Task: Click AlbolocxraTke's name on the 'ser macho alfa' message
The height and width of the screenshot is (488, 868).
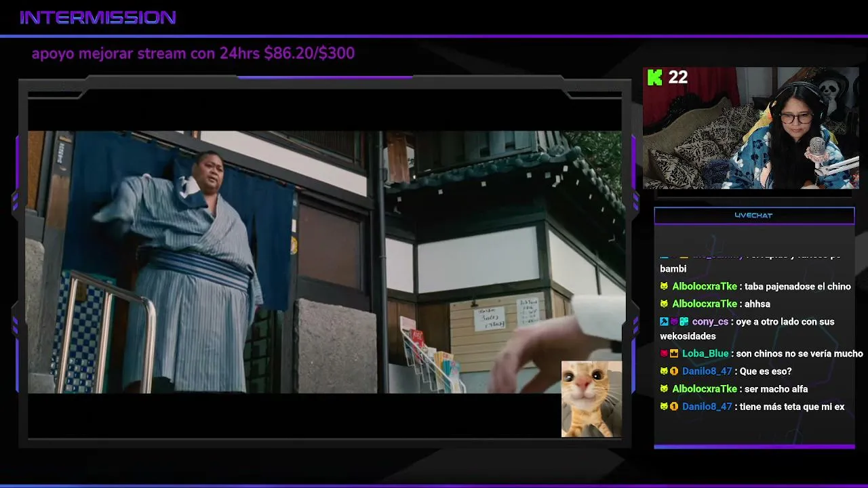Action: point(705,389)
